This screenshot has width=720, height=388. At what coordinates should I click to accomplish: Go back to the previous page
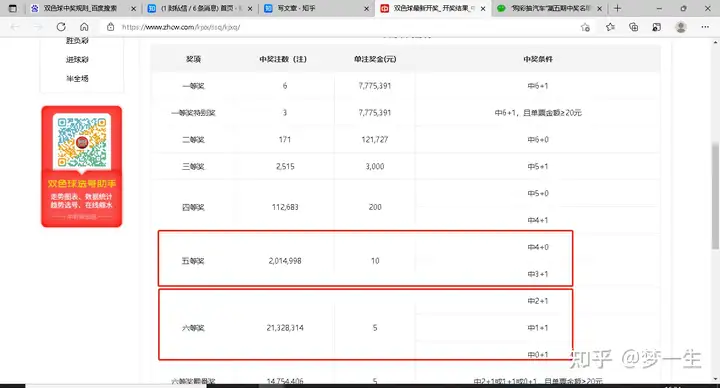(15, 27)
